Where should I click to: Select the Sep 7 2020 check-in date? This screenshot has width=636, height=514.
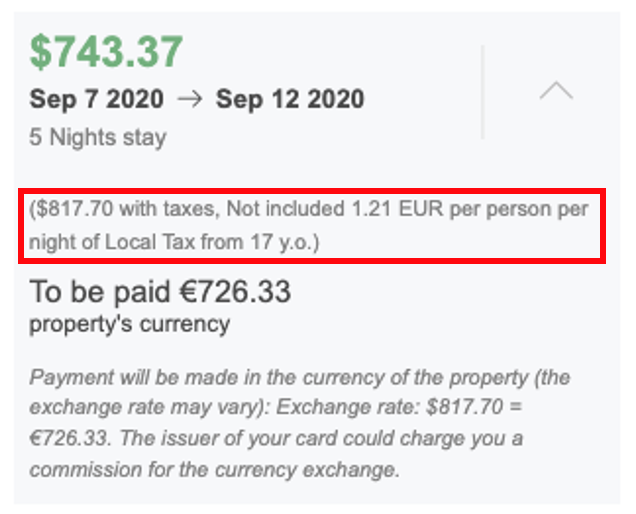pyautogui.click(x=97, y=99)
